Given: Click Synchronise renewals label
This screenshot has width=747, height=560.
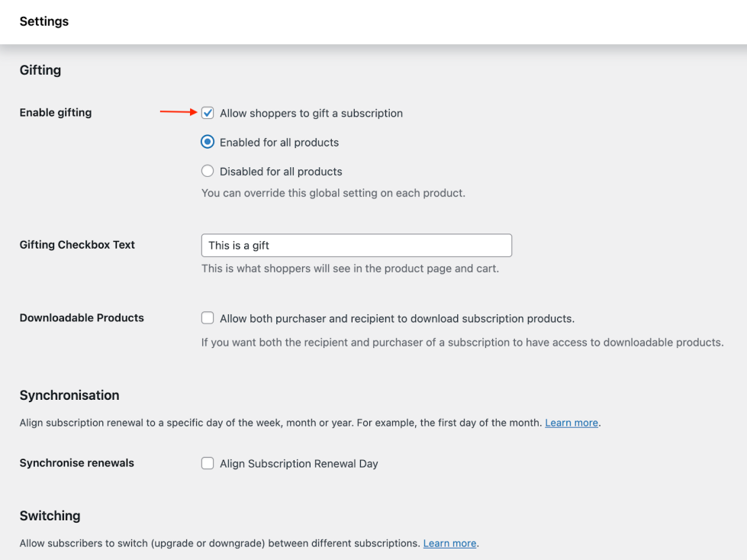Looking at the screenshot, I should tap(77, 463).
